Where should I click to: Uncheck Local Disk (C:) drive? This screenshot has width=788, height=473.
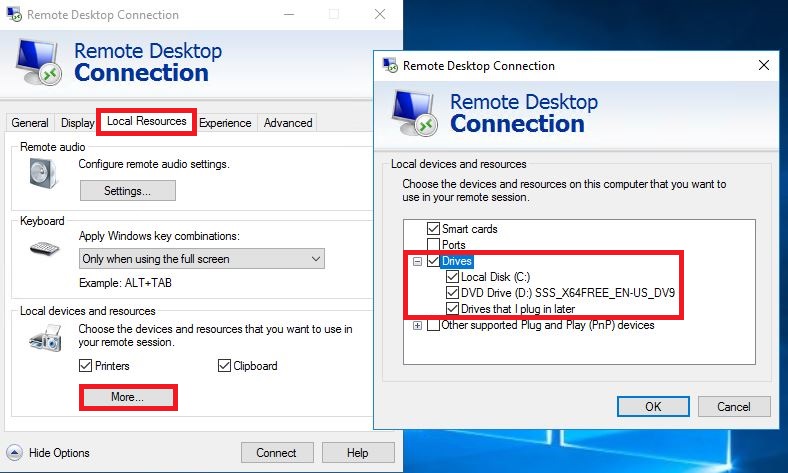pos(452,277)
